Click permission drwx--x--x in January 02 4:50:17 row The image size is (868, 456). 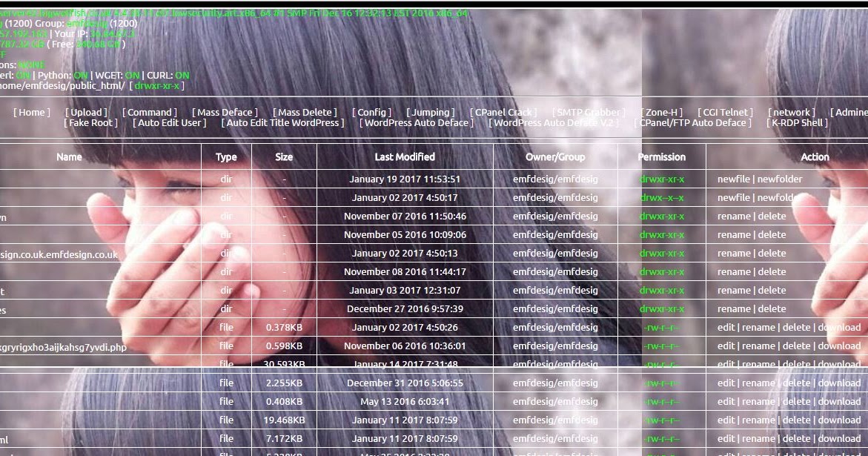click(661, 197)
